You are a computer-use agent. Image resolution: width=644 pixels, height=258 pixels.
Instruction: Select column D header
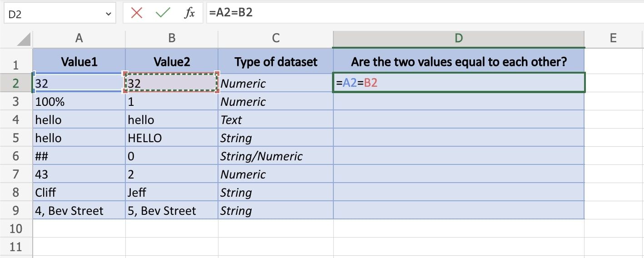coord(459,39)
